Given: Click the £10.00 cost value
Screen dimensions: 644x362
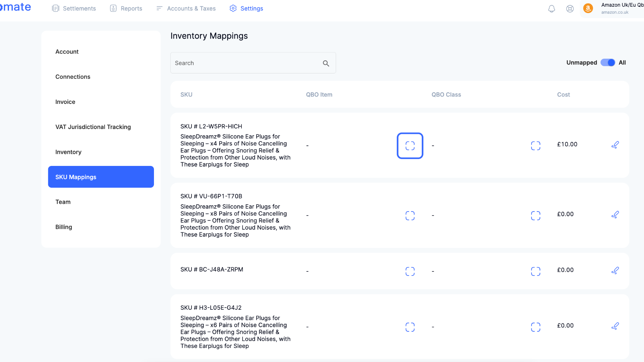Looking at the screenshot, I should [567, 144].
